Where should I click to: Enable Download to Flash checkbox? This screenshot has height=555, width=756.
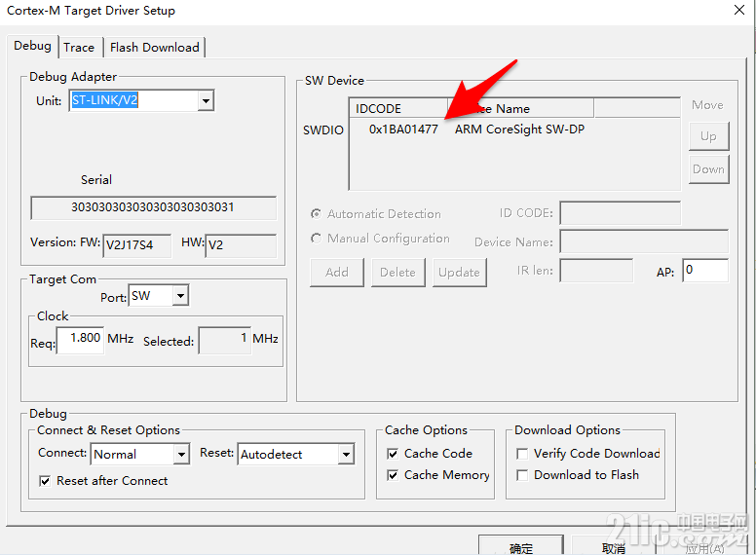point(522,475)
